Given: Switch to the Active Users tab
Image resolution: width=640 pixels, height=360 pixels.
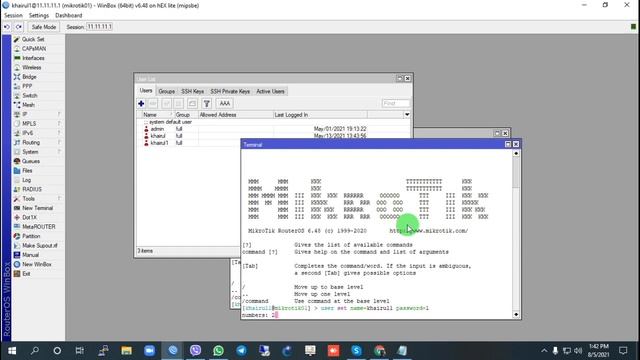Looking at the screenshot, I should pos(270,91).
